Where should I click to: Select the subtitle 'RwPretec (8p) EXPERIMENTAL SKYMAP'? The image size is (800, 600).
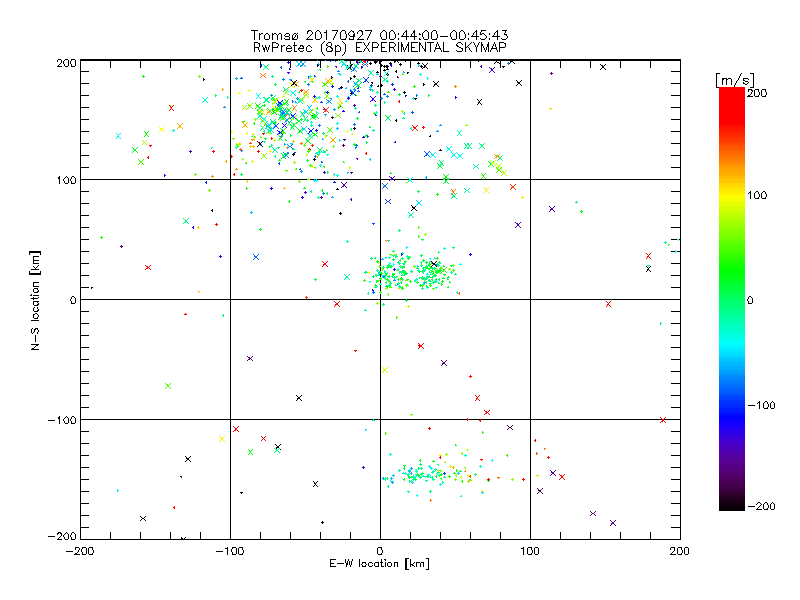point(380,48)
